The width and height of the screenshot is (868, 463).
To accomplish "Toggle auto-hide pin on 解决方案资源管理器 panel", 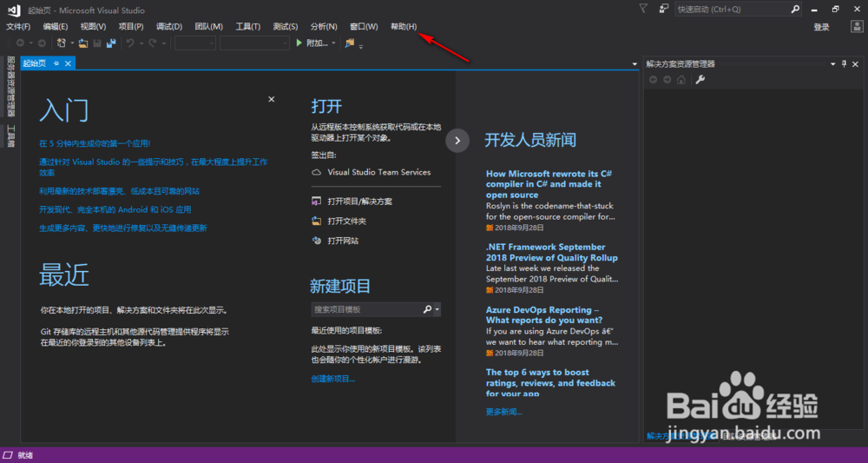I will click(844, 64).
